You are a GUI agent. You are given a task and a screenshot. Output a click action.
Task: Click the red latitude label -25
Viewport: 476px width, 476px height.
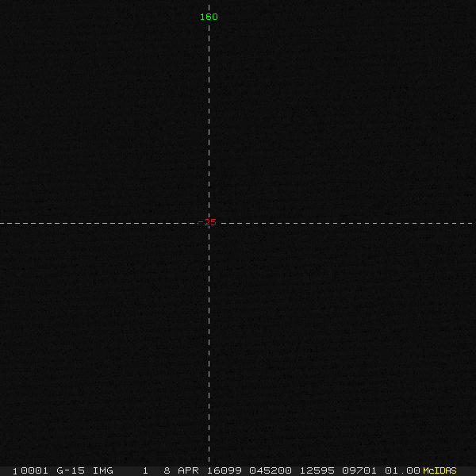click(x=207, y=222)
